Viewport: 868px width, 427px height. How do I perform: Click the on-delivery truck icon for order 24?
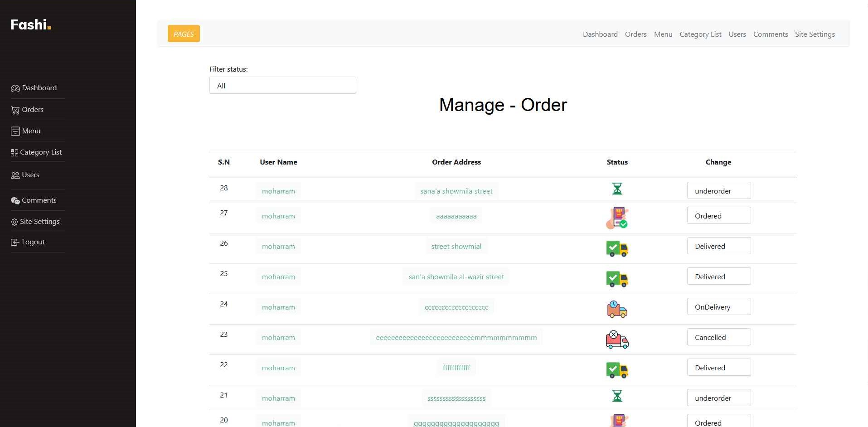(x=617, y=309)
